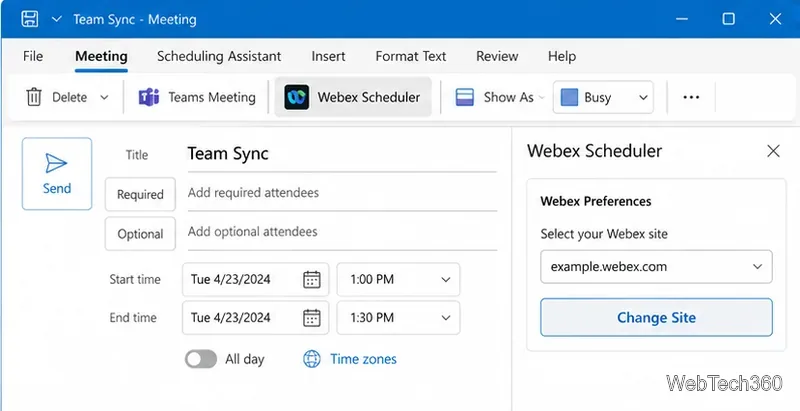800x411 pixels.
Task: Click the save icon in title bar
Action: 30,19
